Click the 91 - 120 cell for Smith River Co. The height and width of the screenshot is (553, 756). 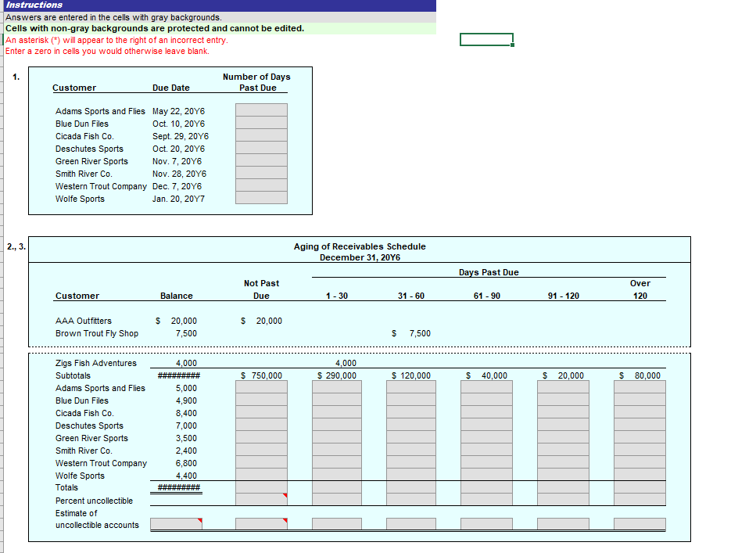561,451
